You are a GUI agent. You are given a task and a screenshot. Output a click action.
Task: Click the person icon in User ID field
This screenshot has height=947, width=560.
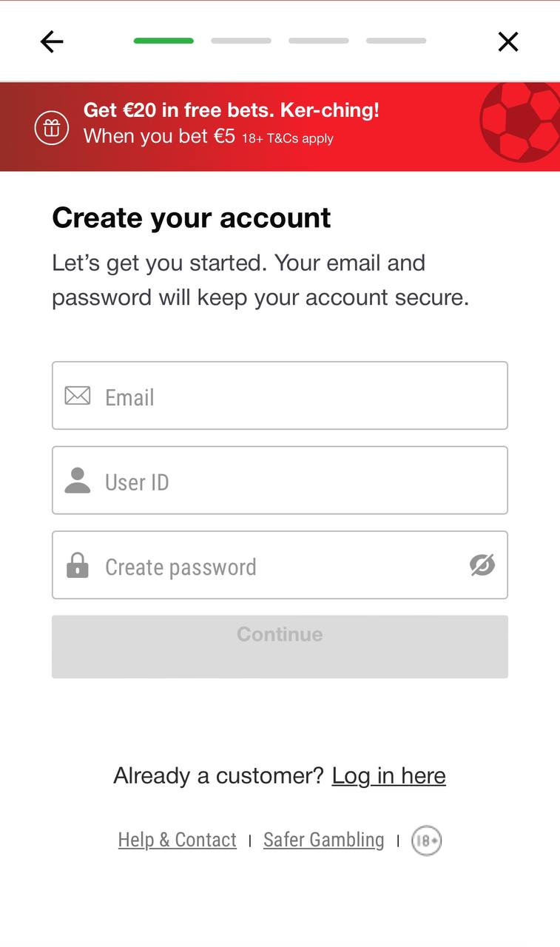[x=78, y=481]
